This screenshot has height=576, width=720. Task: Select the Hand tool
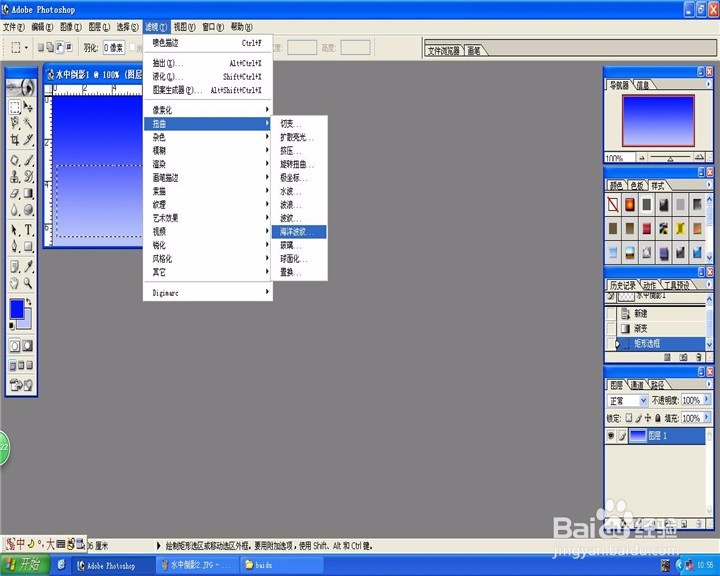pyautogui.click(x=15, y=283)
